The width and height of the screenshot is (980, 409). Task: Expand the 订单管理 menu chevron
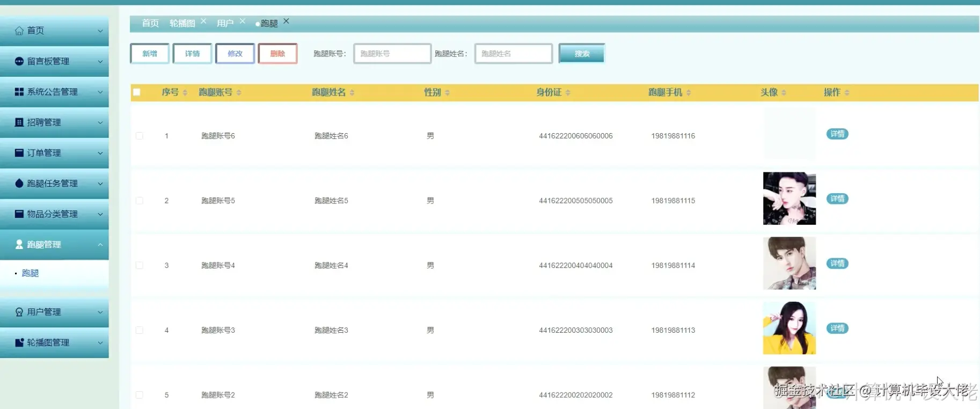click(x=100, y=154)
